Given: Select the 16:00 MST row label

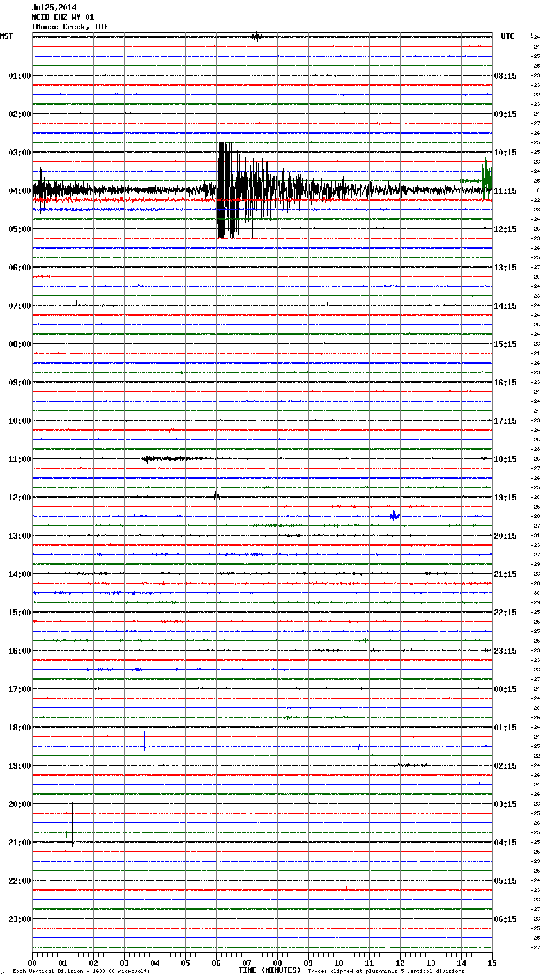Looking at the screenshot, I should [x=20, y=651].
